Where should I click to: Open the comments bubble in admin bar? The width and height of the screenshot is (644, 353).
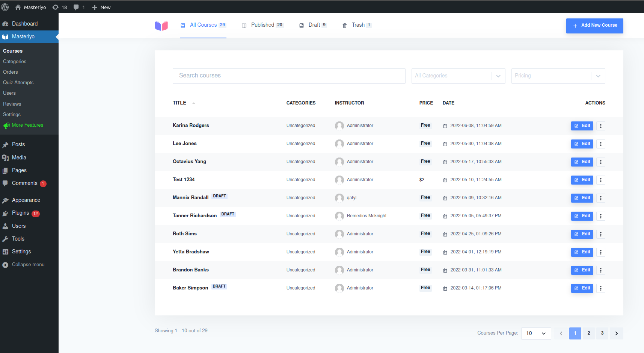[x=79, y=7]
